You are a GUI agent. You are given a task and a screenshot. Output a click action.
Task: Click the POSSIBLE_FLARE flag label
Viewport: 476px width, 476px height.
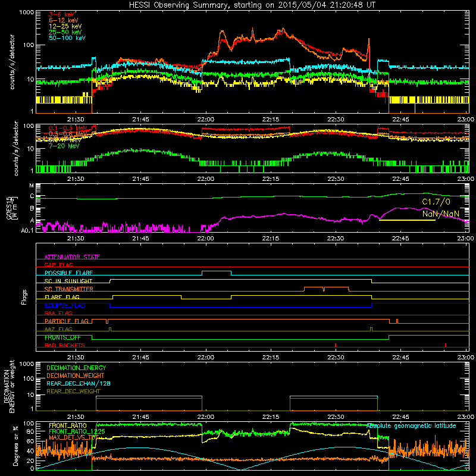click(x=68, y=273)
